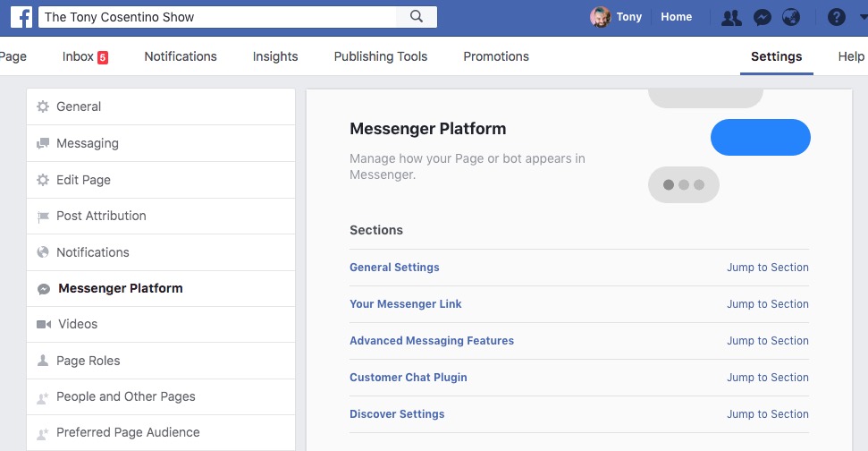Select Messaging in settings sidebar
The width and height of the screenshot is (868, 451).
[x=161, y=143]
